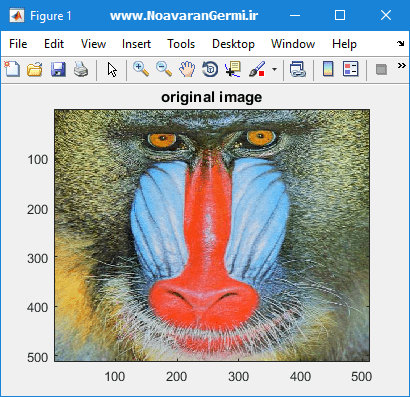Select the Zoom Out magnifier tool
This screenshot has width=410, height=397.
click(x=164, y=69)
